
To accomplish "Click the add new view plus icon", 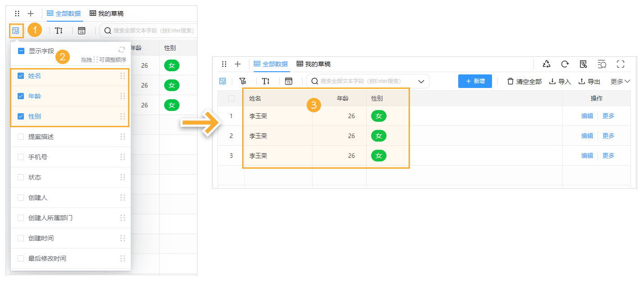I will pos(238,64).
